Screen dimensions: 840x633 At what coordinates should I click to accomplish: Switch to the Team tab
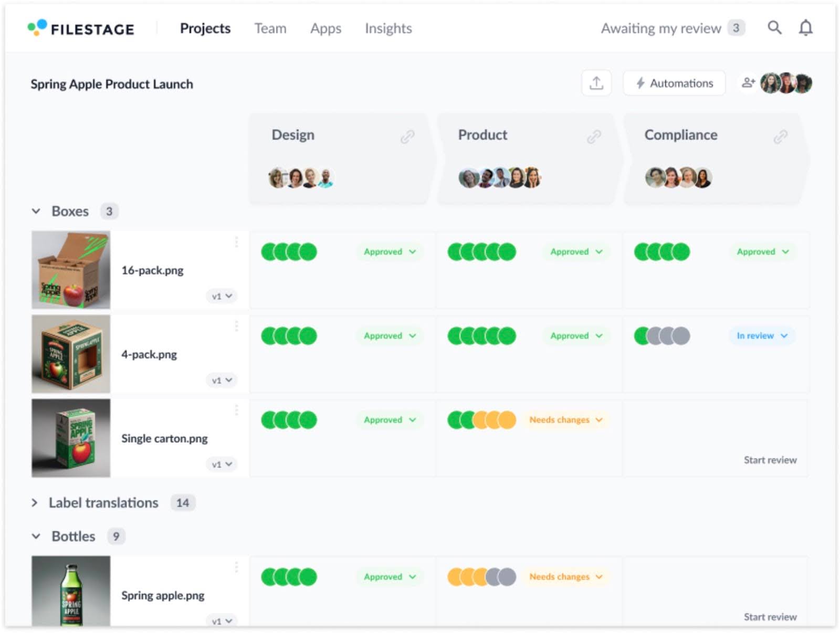270,28
